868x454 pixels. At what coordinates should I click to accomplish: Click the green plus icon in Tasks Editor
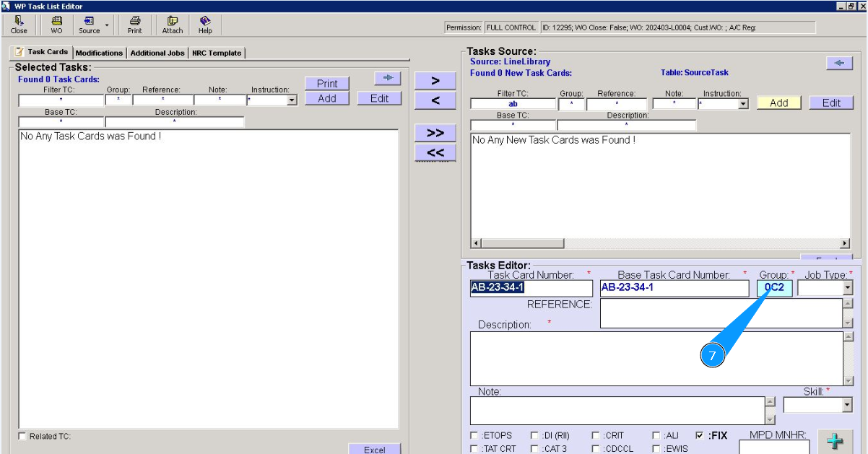[x=834, y=442]
